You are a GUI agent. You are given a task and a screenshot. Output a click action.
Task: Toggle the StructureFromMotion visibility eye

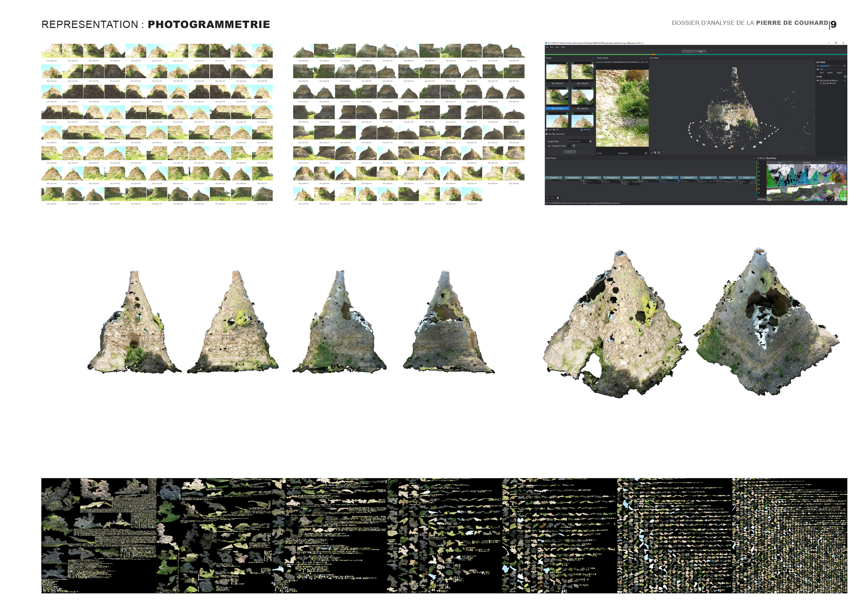pos(818,81)
